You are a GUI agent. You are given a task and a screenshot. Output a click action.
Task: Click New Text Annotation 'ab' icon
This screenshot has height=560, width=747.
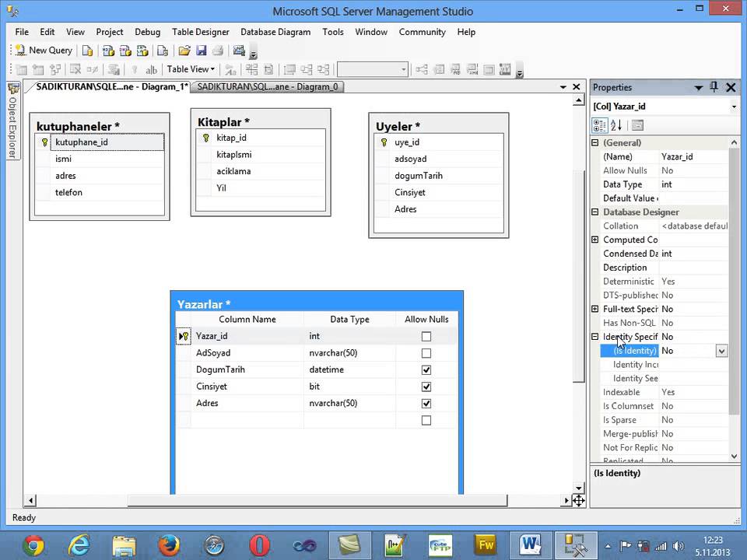click(x=151, y=70)
